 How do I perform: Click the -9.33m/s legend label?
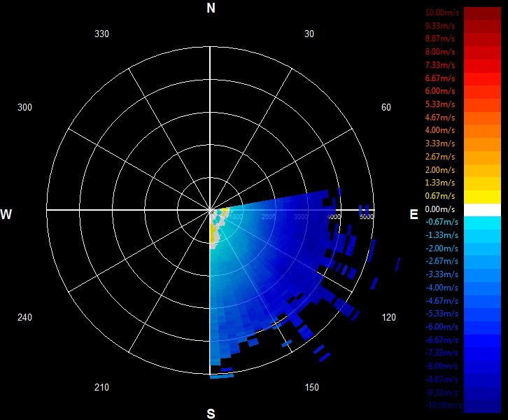pos(442,393)
